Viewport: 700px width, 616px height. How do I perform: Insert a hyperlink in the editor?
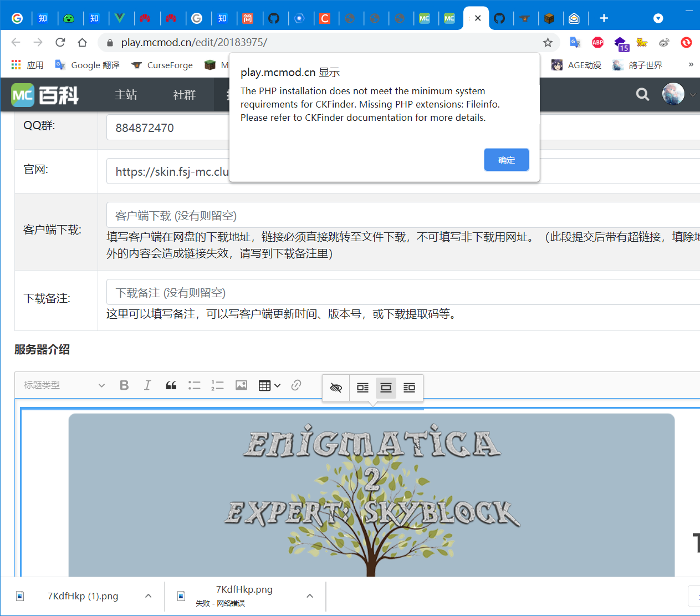click(x=297, y=385)
